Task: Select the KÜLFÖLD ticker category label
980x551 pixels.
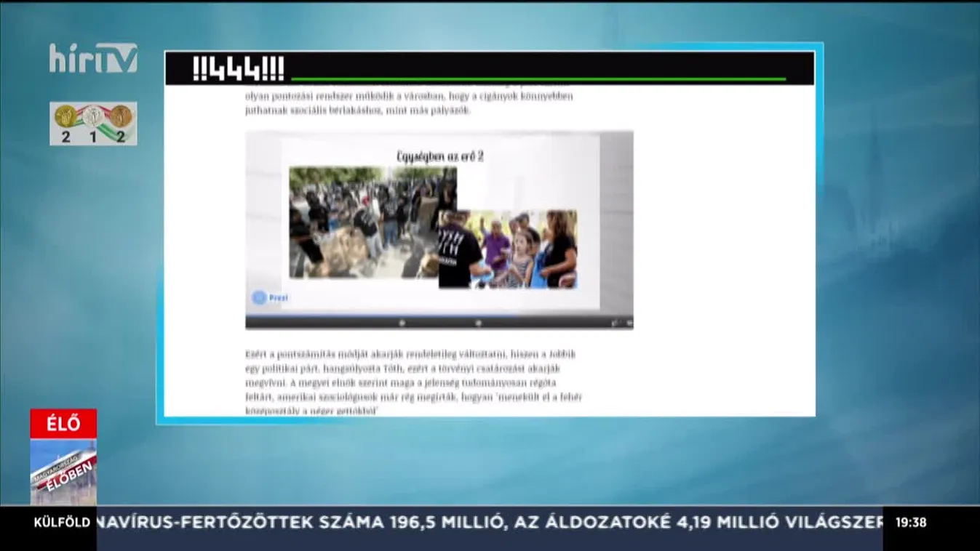Action: (62, 523)
